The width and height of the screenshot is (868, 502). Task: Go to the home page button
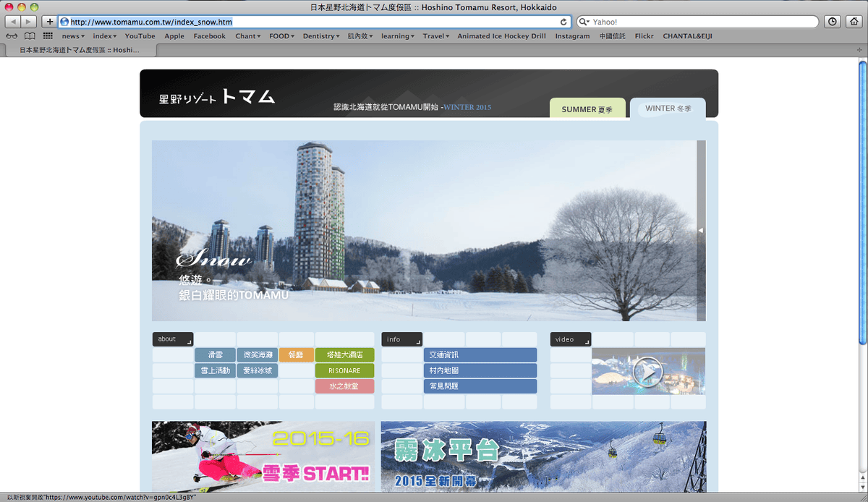pos(854,22)
